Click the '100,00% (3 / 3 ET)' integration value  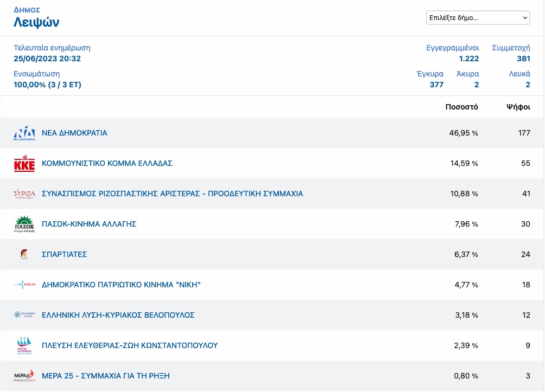click(47, 85)
